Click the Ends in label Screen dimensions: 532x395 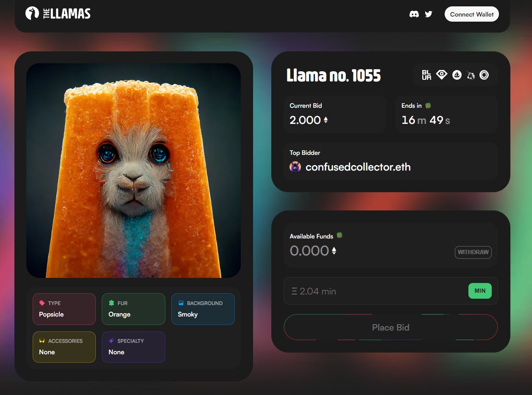coord(412,106)
